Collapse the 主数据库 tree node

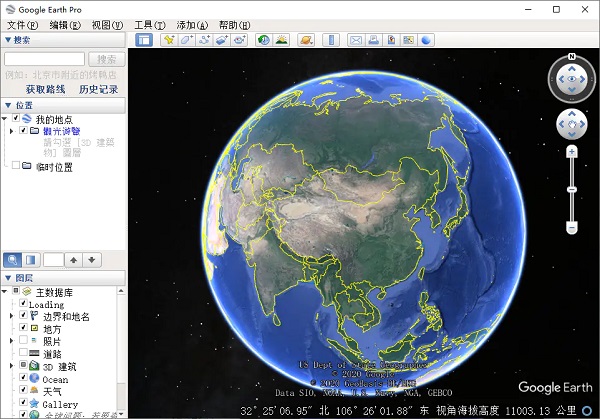[x=5, y=292]
